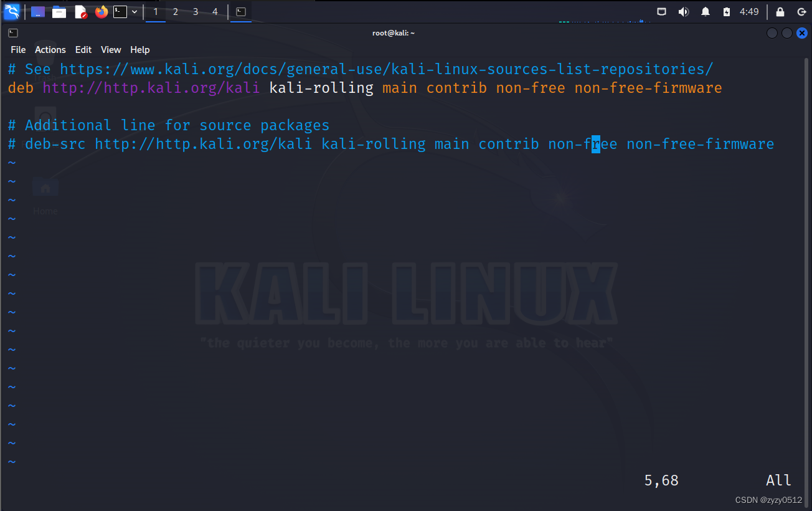Viewport: 812px width, 511px height.
Task: Launch the text editor panel icon
Action: pos(80,11)
